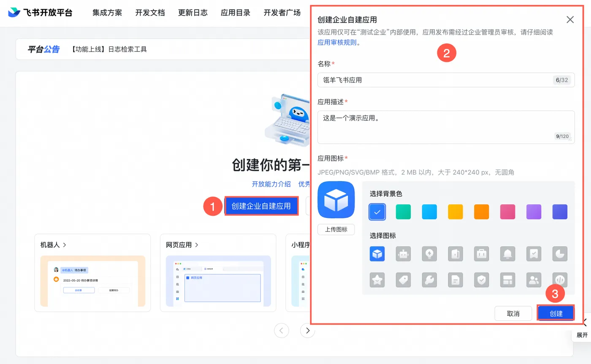Select the wrench app icon
Screen dimensions: 591x364
click(429, 280)
